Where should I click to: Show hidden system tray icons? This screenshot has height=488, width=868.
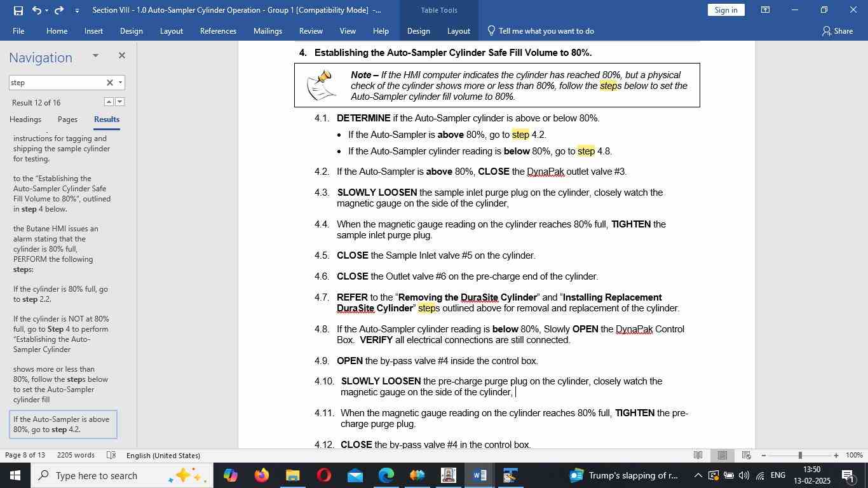pyautogui.click(x=698, y=475)
